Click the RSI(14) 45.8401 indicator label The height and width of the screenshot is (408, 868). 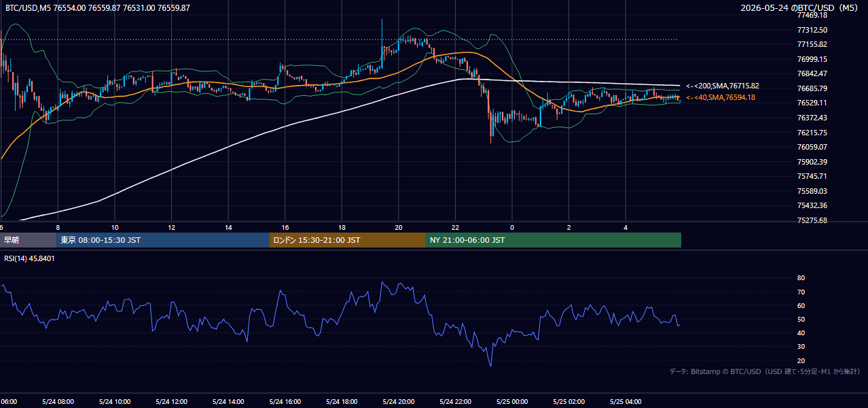coord(29,258)
